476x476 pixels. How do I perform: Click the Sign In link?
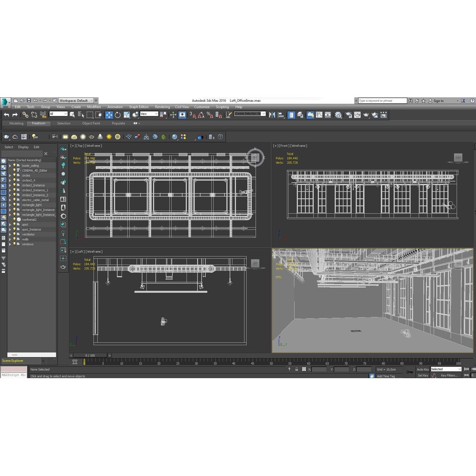(x=439, y=101)
